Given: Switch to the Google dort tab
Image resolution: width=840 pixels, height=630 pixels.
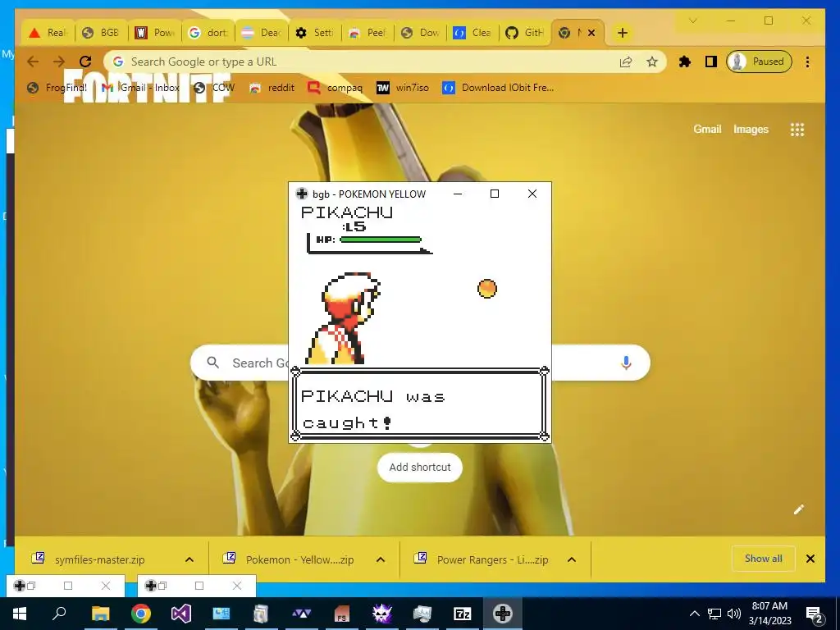Looking at the screenshot, I should click(208, 33).
